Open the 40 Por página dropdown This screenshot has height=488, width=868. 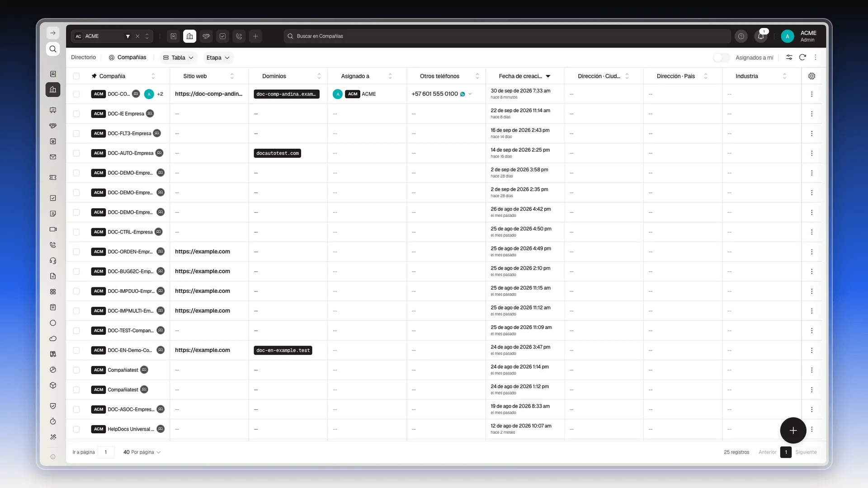(142, 452)
